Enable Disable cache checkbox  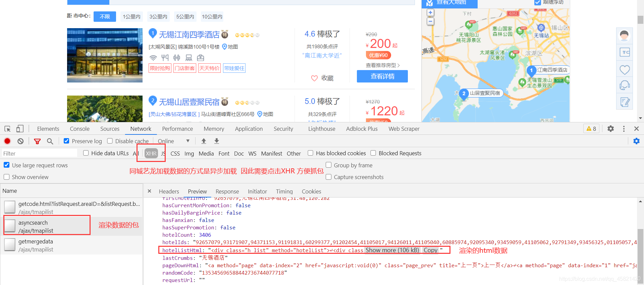[x=110, y=141]
